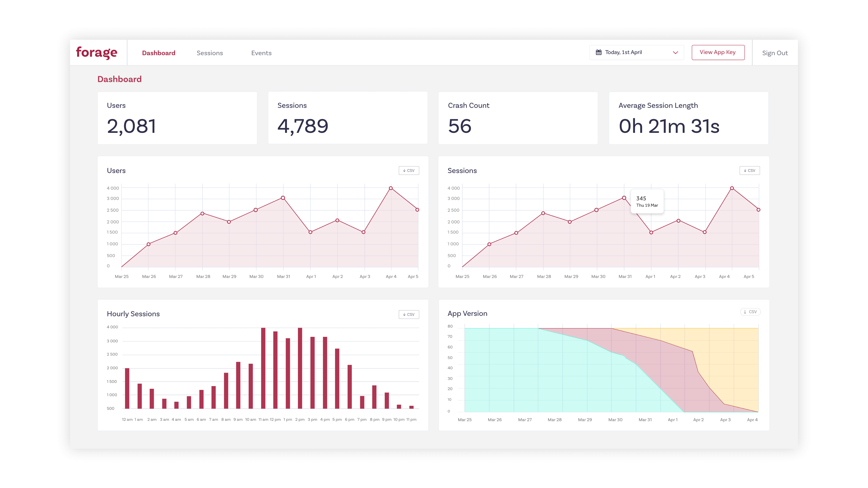Image resolution: width=868 pixels, height=488 pixels.
Task: Click the pink area in App Version chart
Action: 670,371
